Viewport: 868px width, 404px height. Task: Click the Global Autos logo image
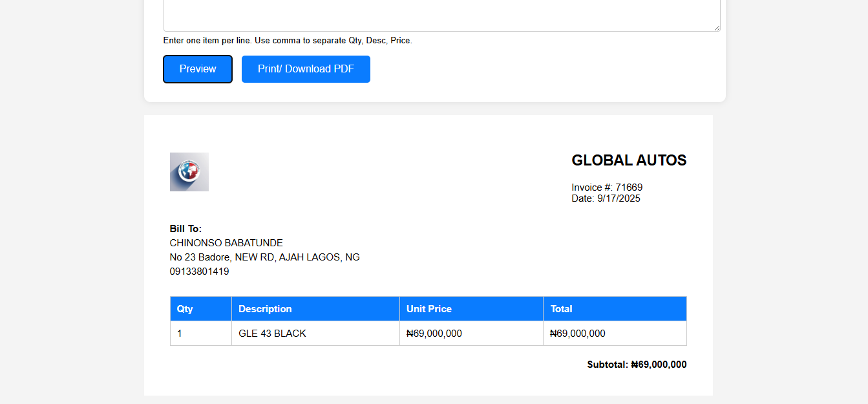[x=189, y=172]
